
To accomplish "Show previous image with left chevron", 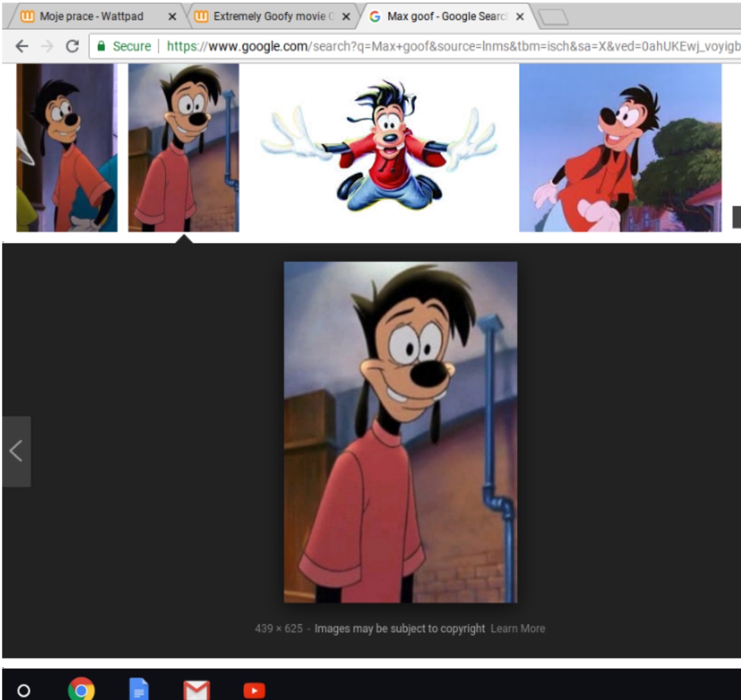I will [x=17, y=451].
